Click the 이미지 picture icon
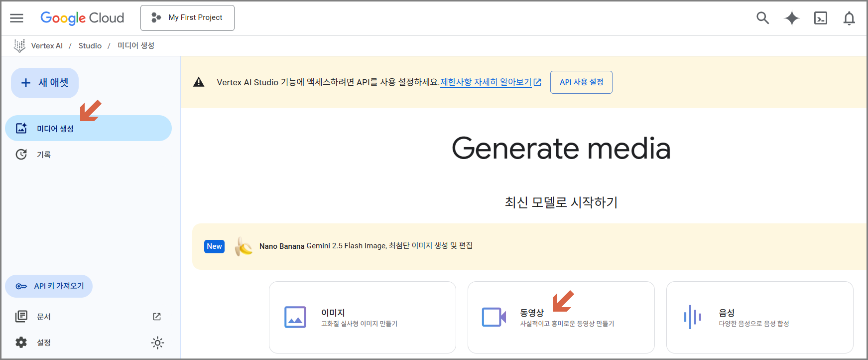Viewport: 868px width, 360px height. [x=295, y=317]
